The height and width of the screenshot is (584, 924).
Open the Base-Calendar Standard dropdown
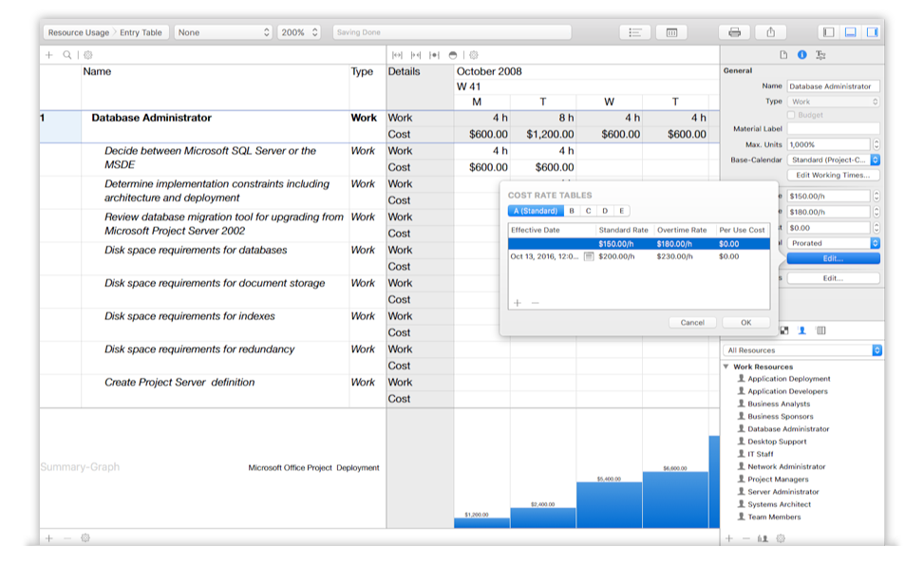tap(833, 160)
